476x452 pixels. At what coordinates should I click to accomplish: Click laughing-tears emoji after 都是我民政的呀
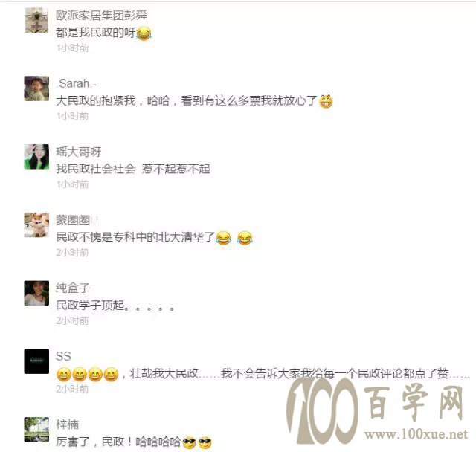(144, 33)
